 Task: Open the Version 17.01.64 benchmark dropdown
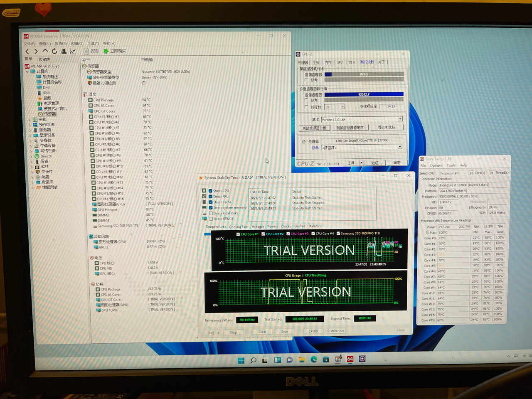click(400, 119)
